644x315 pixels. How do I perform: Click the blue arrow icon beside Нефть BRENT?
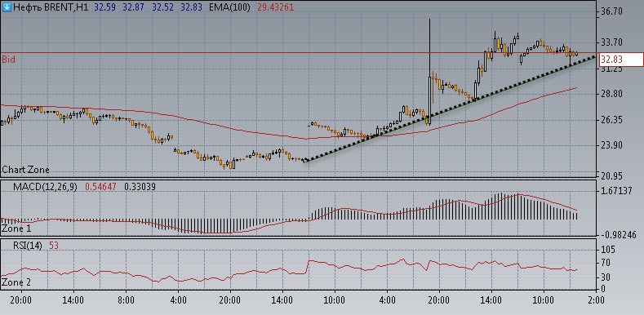click(x=7, y=7)
